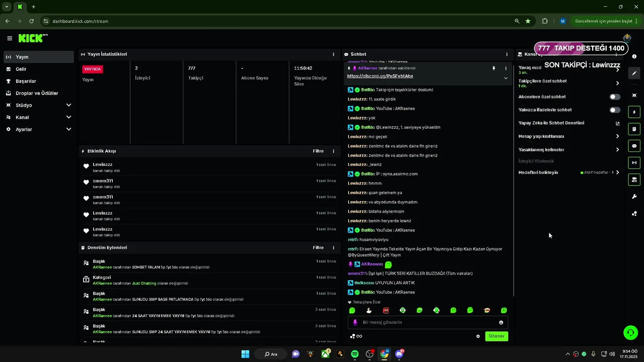Viewport: 644px width, 362px height.
Task: Open the hamburger menu beside Kick logo
Action: (x=10, y=38)
